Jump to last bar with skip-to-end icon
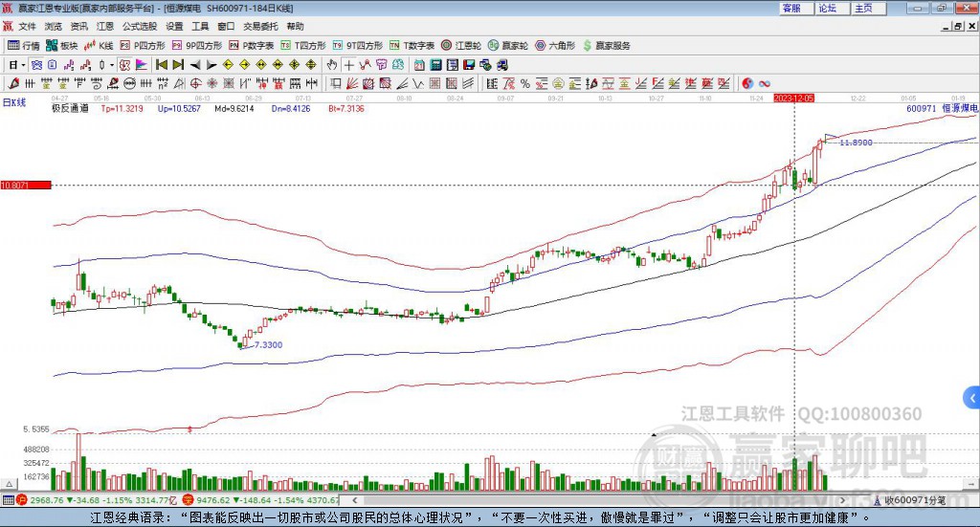 pyautogui.click(x=178, y=65)
